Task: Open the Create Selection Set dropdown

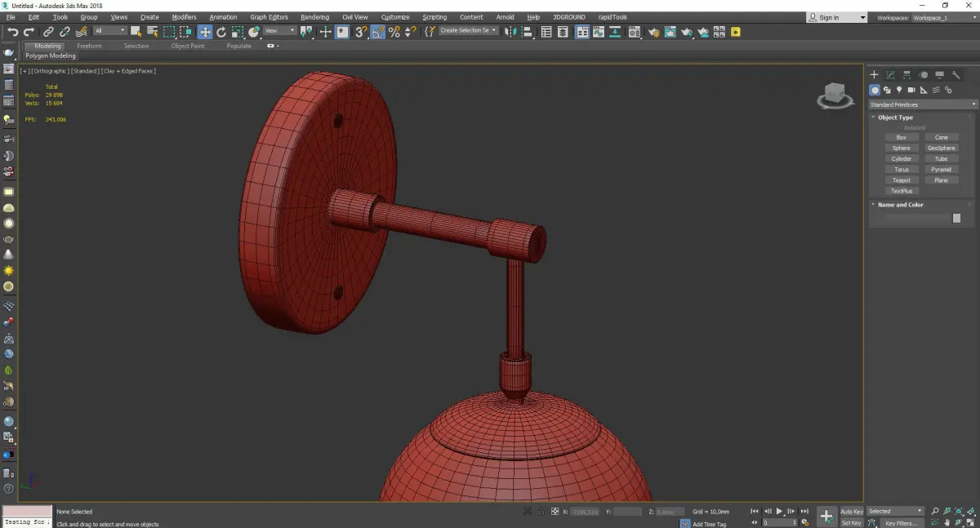Action: click(469, 31)
